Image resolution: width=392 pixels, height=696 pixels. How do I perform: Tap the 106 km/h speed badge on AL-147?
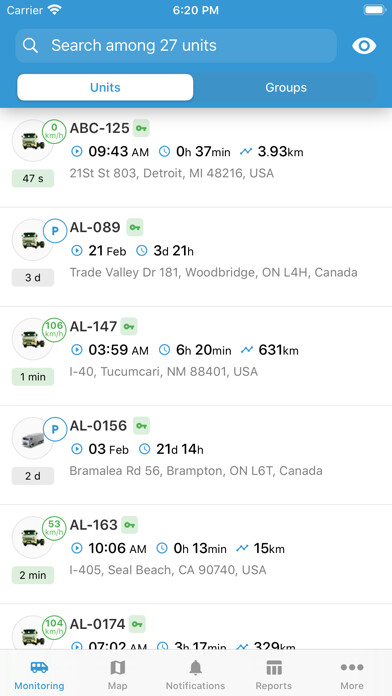[x=54, y=331]
